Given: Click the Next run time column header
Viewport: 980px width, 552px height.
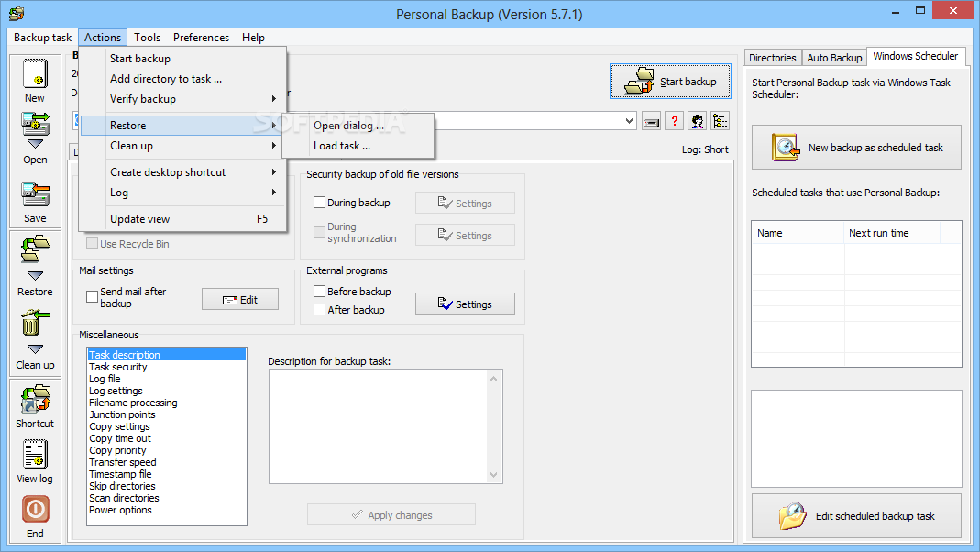Looking at the screenshot, I should 892,233.
